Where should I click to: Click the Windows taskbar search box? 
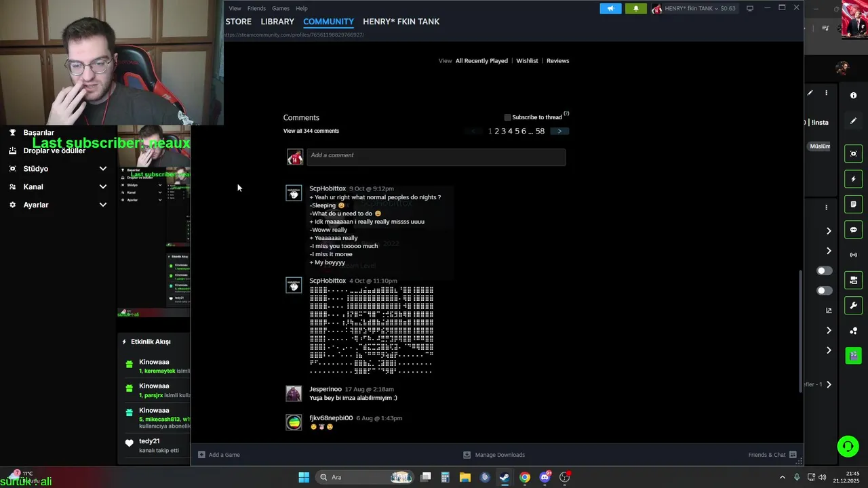click(x=366, y=477)
